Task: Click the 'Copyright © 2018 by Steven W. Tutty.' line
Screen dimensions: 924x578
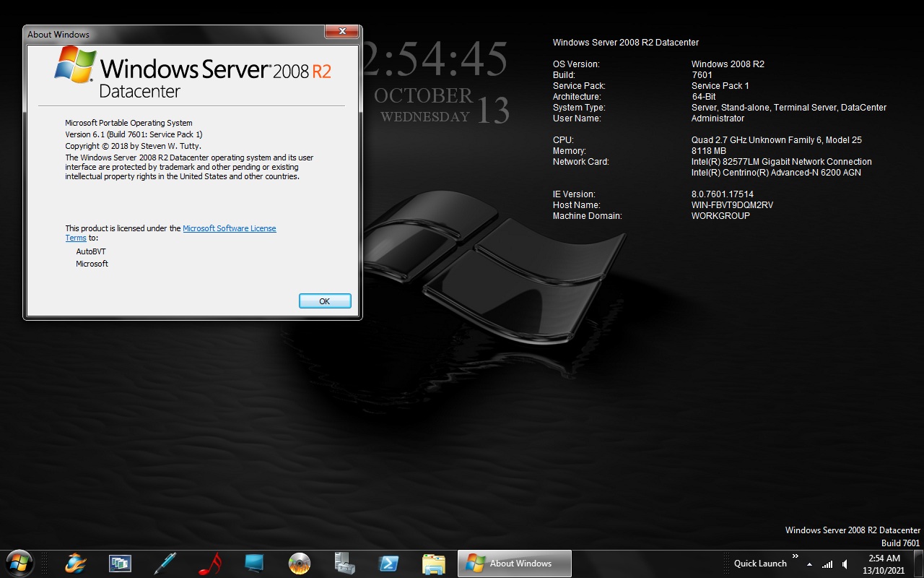Action: pos(133,146)
